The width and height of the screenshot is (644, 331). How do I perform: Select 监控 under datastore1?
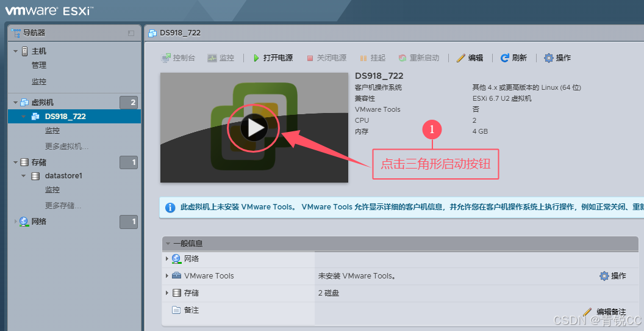tap(52, 190)
